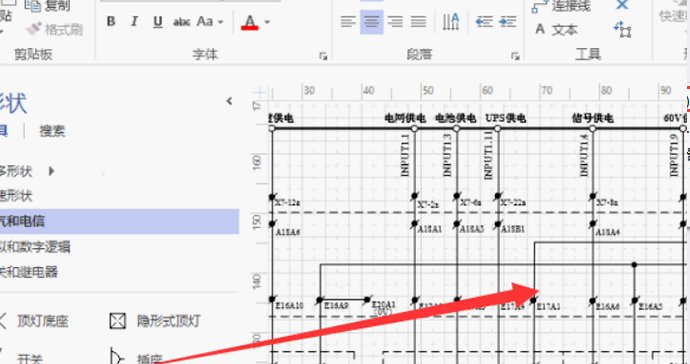Click the A18B1 component label
The height and width of the screenshot is (364, 690).
pyautogui.click(x=513, y=229)
